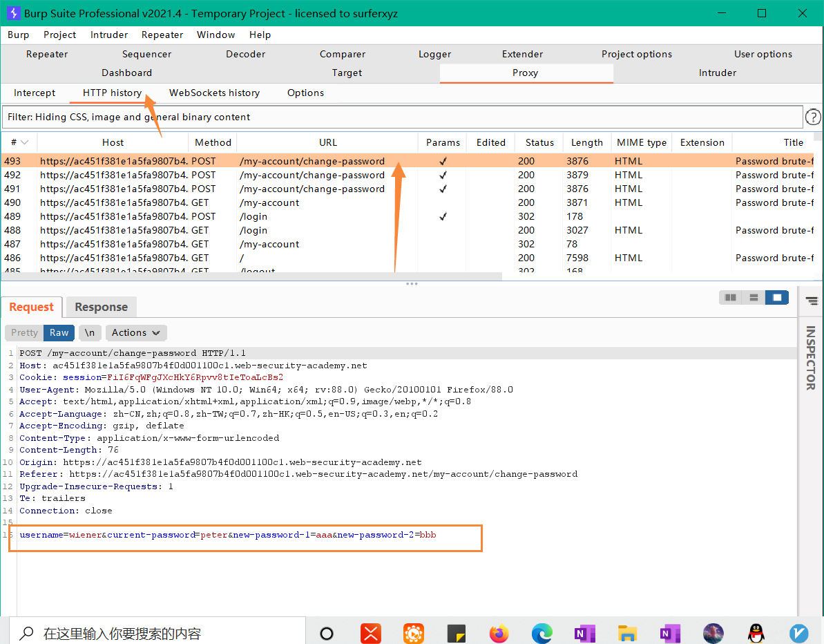Viewport: 824px width, 644px height.
Task: Click the INSPECTOR vertical panel label
Action: (811, 358)
